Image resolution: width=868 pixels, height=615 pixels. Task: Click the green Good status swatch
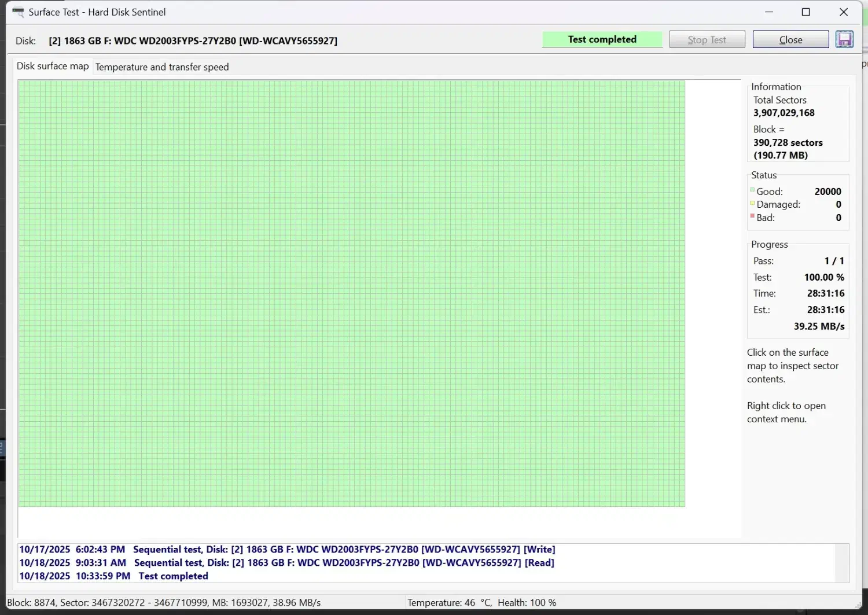click(752, 190)
